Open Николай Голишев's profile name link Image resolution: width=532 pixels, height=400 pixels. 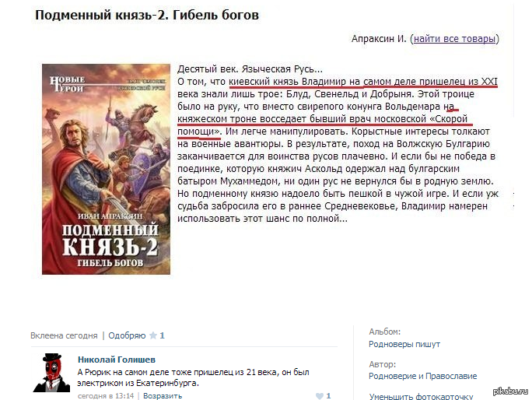click(x=117, y=360)
